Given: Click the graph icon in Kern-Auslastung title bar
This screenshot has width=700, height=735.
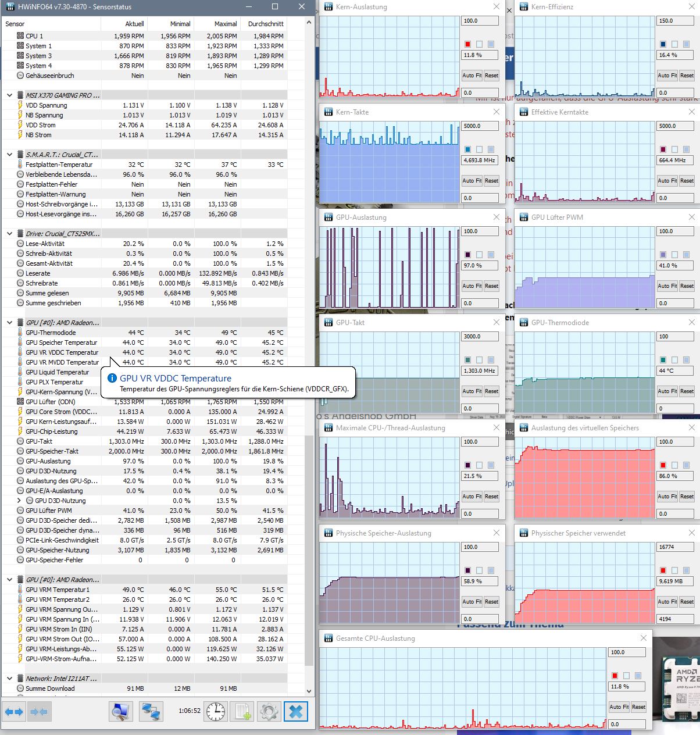Looking at the screenshot, I should [328, 7].
